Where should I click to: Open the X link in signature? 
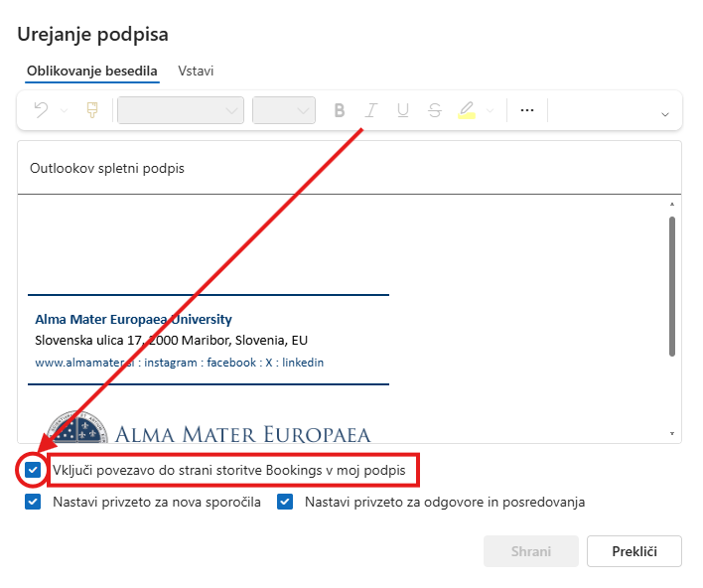click(269, 363)
